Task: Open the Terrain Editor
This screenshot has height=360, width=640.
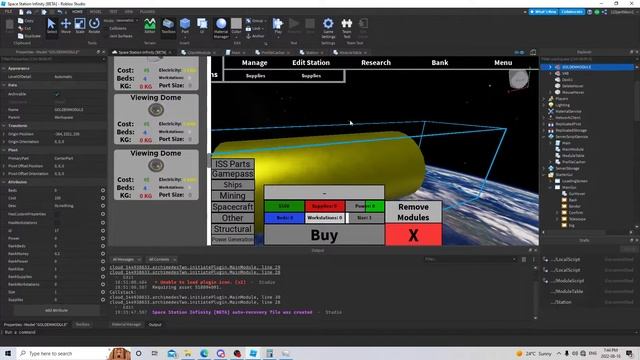Action: (x=150, y=26)
